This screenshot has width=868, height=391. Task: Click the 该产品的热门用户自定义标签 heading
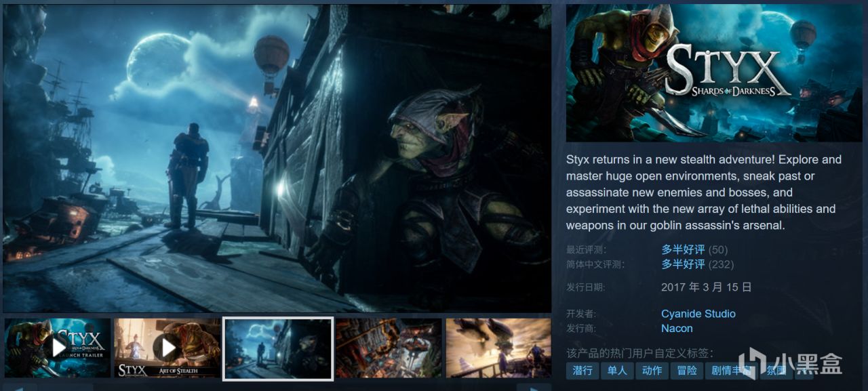[x=639, y=353]
